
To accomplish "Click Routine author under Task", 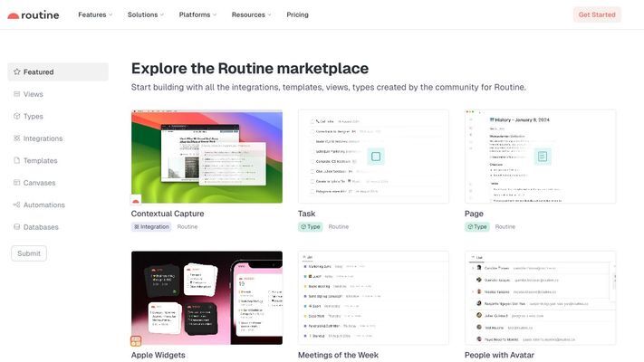I will 339,226.
